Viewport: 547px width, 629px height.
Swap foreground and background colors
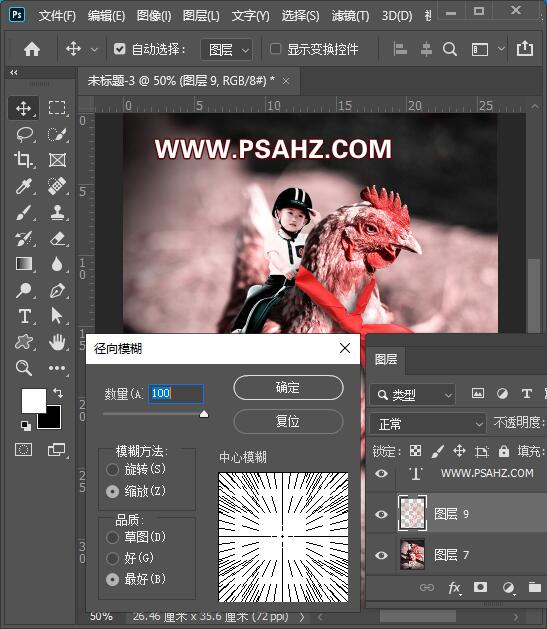coord(58,392)
